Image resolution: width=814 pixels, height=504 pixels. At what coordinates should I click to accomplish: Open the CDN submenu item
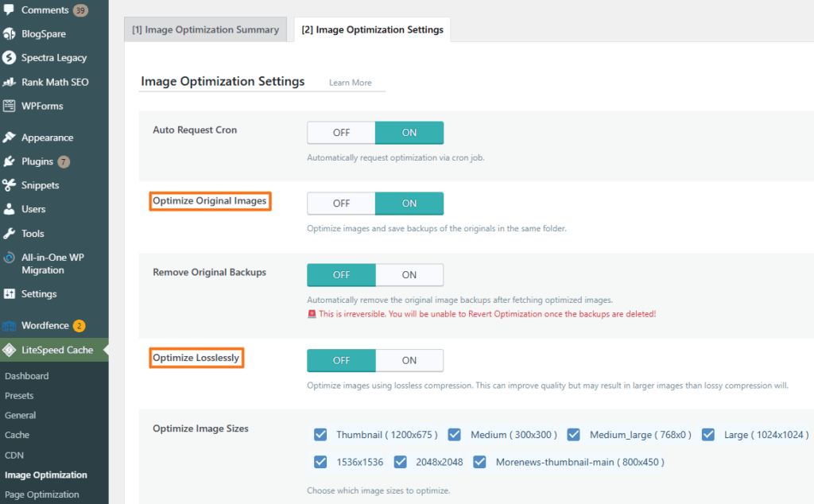[14, 456]
